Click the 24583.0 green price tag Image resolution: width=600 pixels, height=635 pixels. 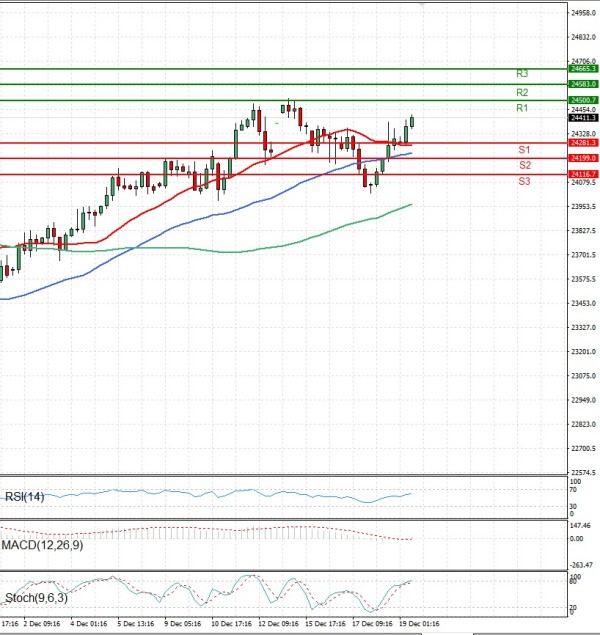(x=583, y=85)
